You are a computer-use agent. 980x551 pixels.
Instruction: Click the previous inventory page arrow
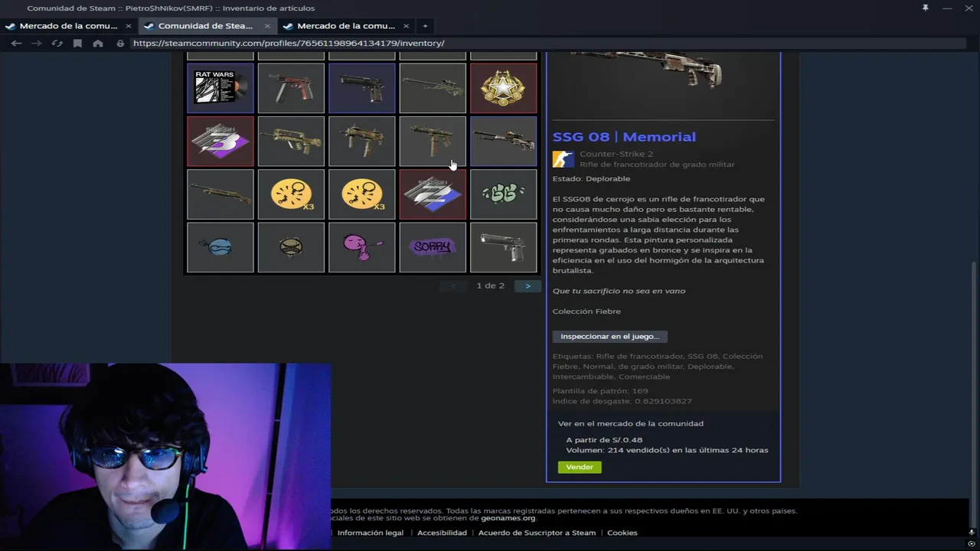point(453,285)
